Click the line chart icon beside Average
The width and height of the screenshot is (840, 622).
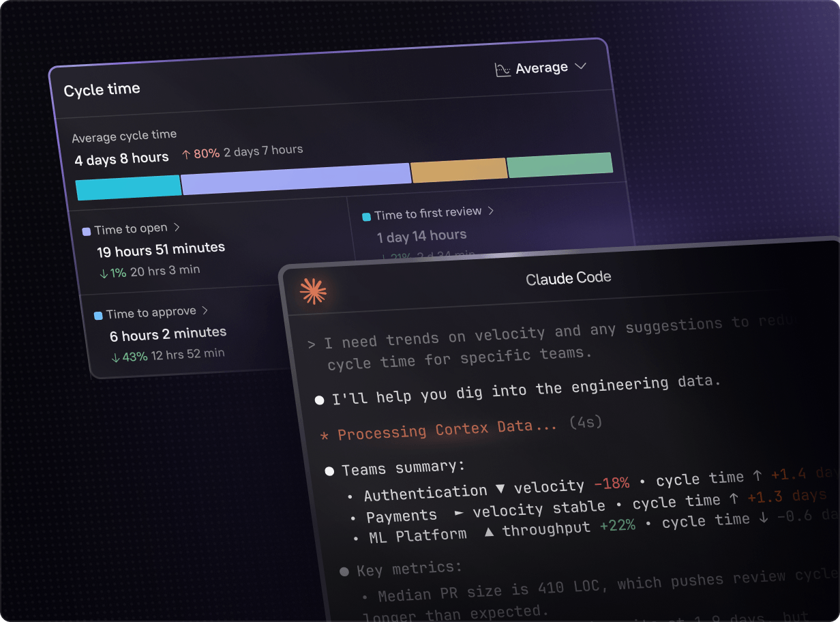502,70
